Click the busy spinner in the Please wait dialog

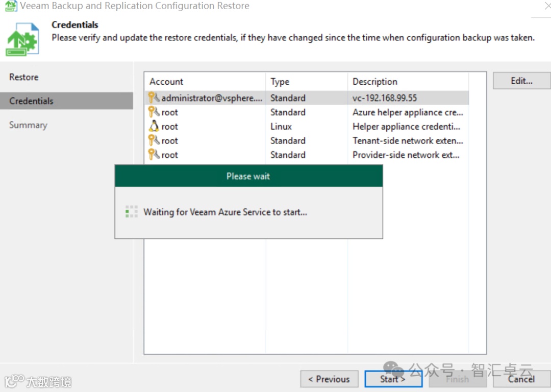coord(132,212)
